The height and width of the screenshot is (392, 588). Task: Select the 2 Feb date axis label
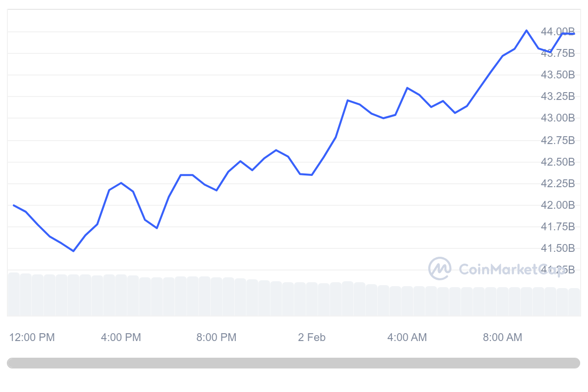(312, 338)
